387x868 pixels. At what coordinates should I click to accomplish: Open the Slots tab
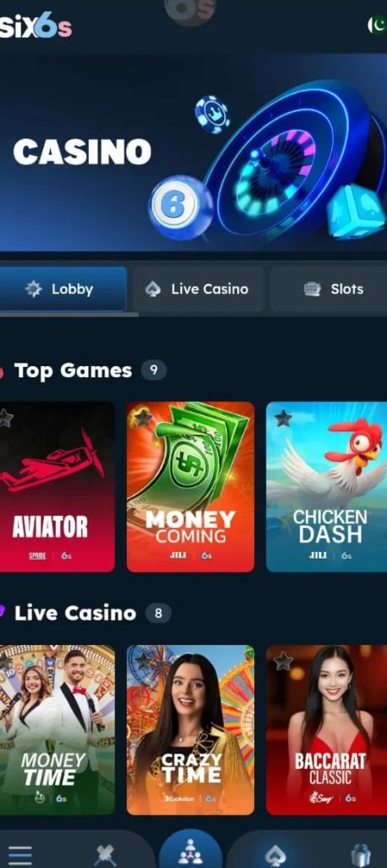click(x=329, y=289)
